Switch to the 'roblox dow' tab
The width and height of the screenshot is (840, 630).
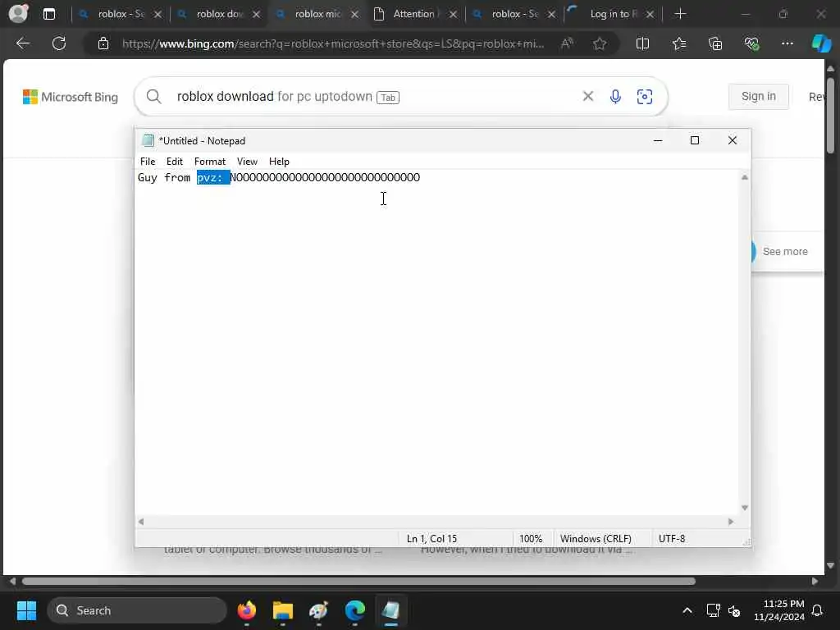[x=218, y=14]
